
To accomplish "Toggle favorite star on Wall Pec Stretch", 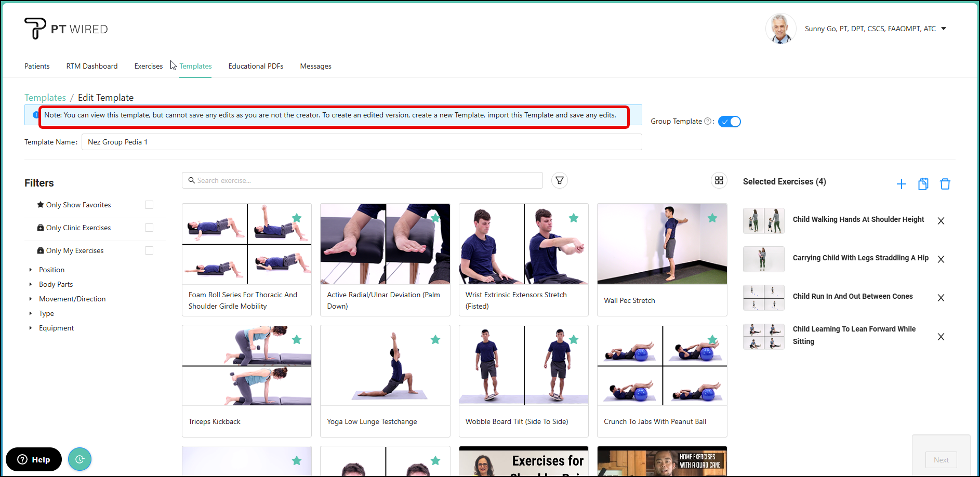I will (712, 218).
